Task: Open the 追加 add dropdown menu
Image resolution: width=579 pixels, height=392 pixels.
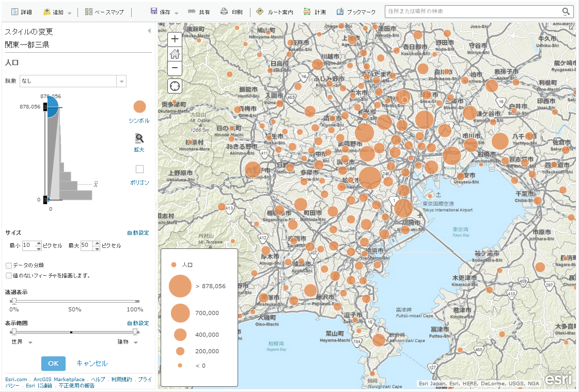Action: coord(57,11)
